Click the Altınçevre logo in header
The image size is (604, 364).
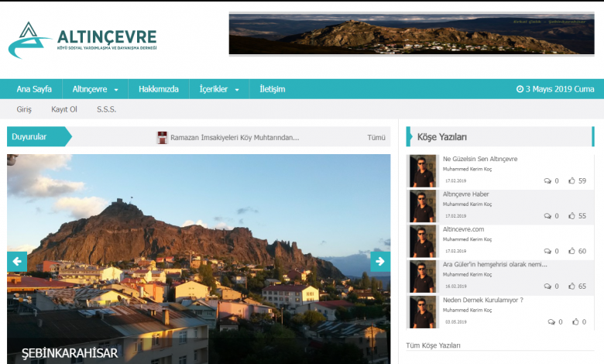click(82, 40)
